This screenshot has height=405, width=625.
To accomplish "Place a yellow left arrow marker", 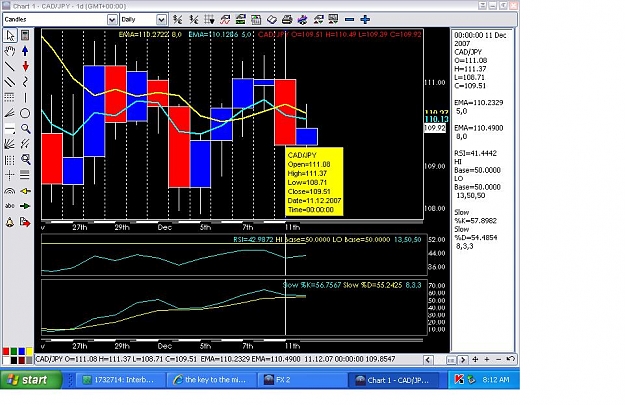I will click(x=25, y=191).
